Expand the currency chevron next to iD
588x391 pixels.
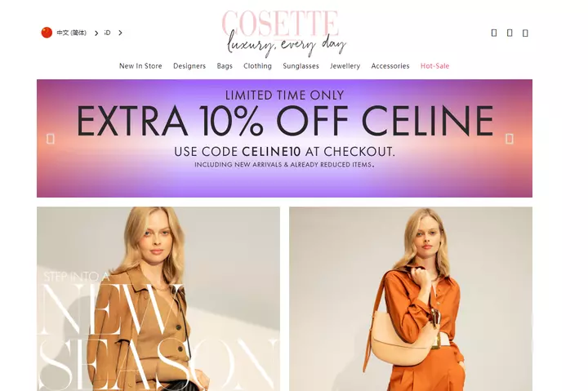click(x=120, y=33)
